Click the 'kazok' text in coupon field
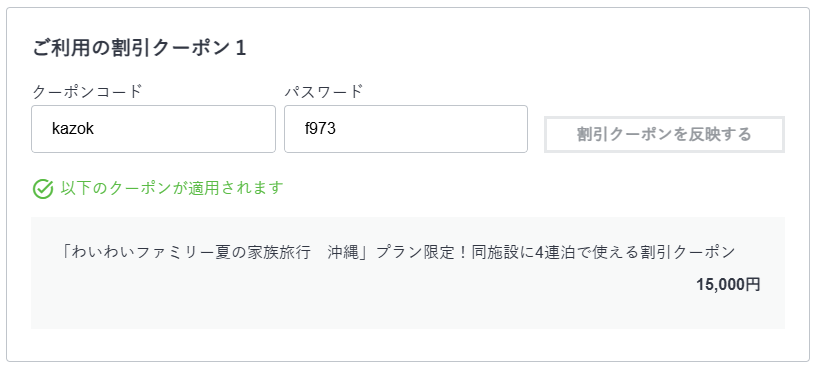 click(72, 128)
